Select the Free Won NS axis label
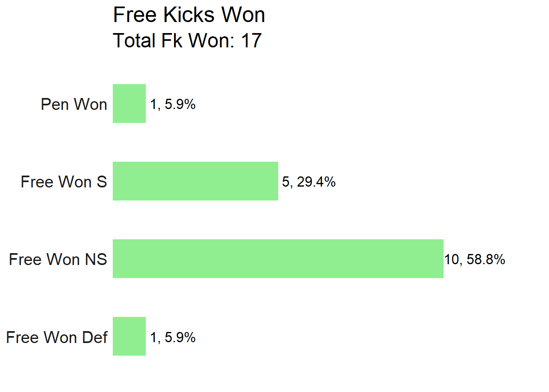 pos(58,259)
